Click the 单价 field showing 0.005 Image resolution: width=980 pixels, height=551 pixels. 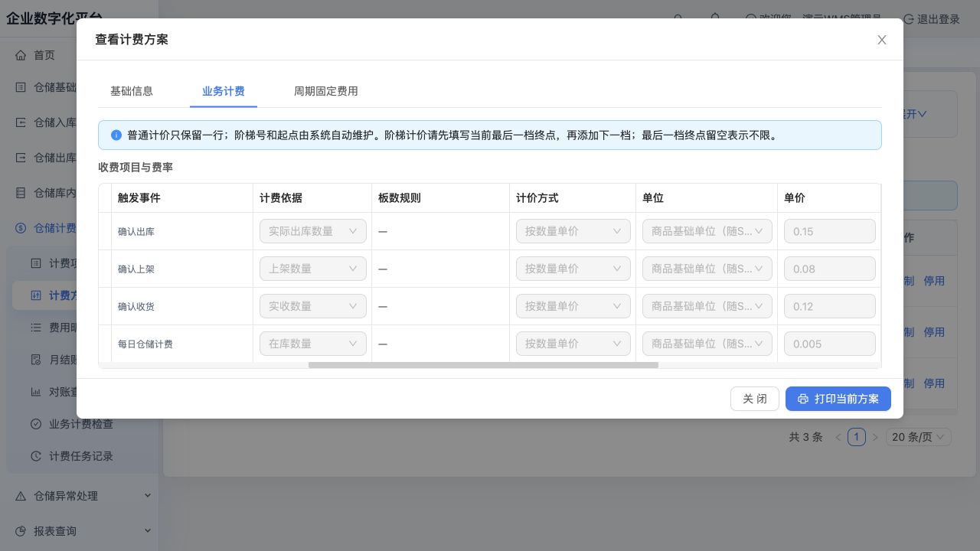click(x=830, y=344)
